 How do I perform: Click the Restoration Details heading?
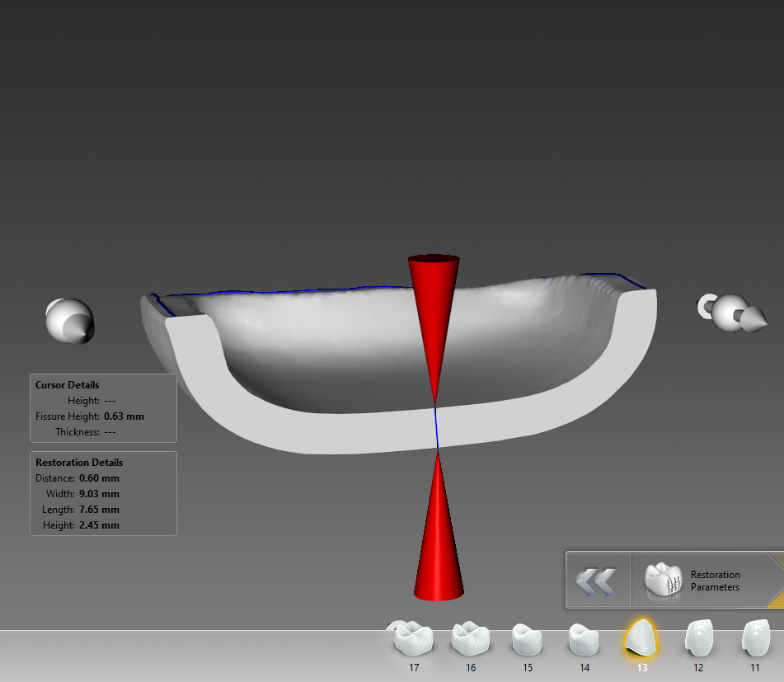[x=79, y=463]
